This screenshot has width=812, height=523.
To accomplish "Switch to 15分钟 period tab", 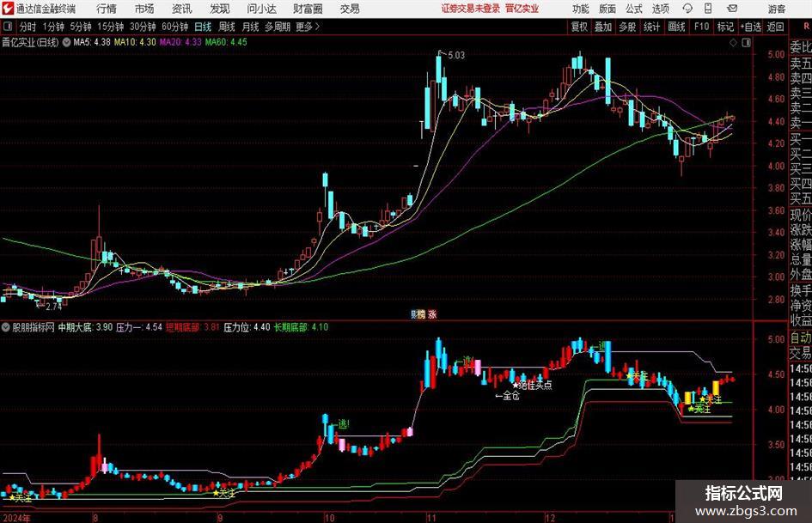I will coord(111,27).
